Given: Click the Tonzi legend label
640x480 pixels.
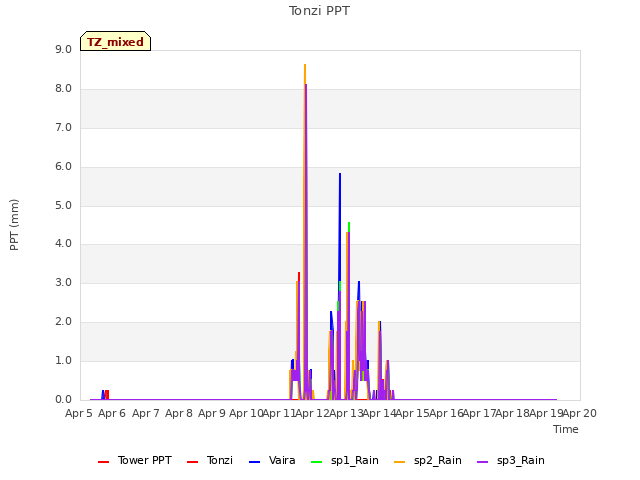Looking at the screenshot, I should (x=220, y=460).
